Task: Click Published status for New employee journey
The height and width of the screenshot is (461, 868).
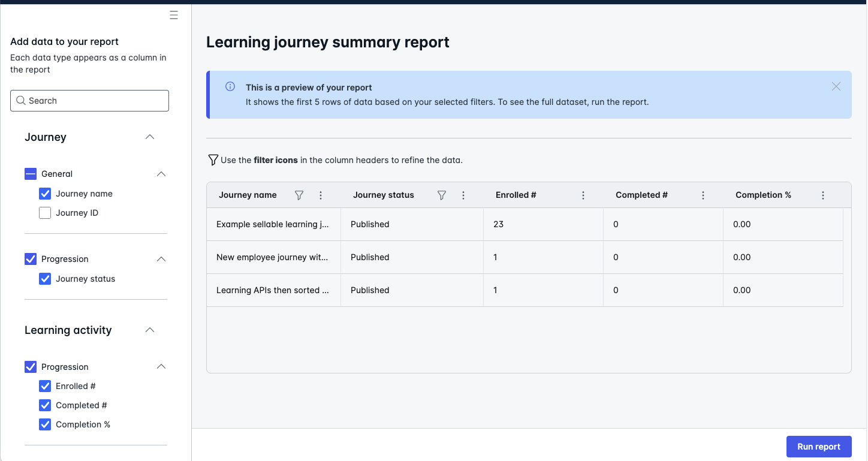Action: 370,257
